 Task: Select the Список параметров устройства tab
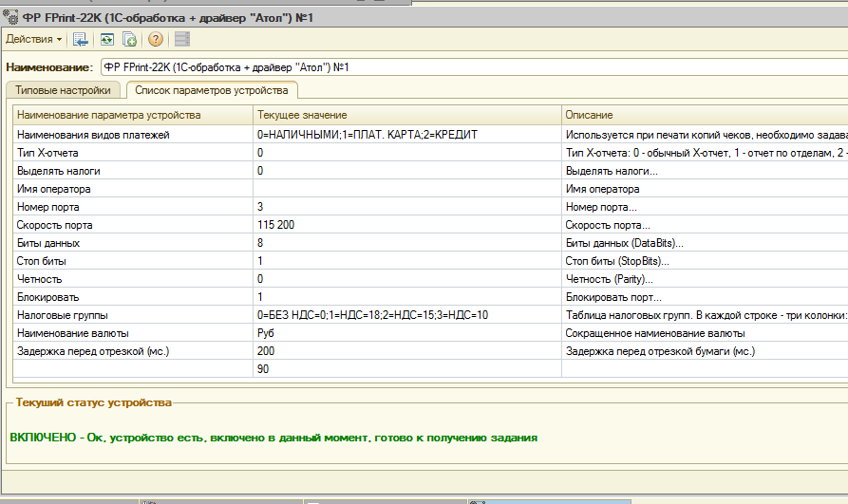212,90
